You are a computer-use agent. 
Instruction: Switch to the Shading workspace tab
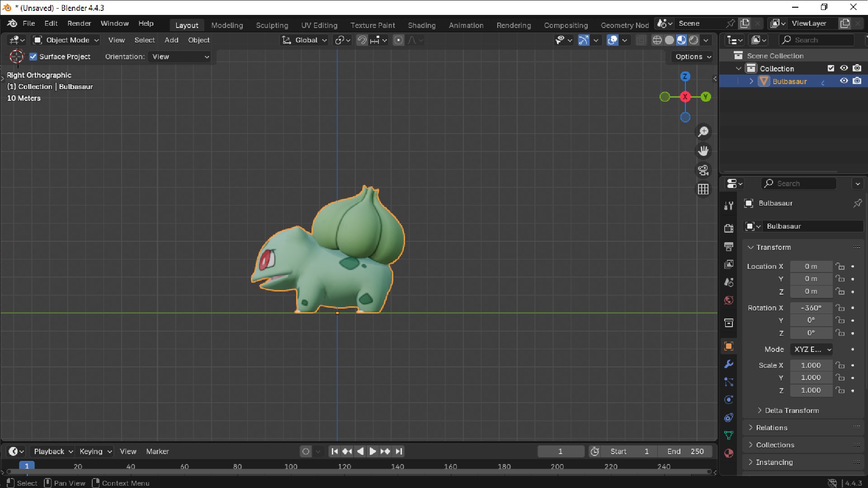coord(421,25)
